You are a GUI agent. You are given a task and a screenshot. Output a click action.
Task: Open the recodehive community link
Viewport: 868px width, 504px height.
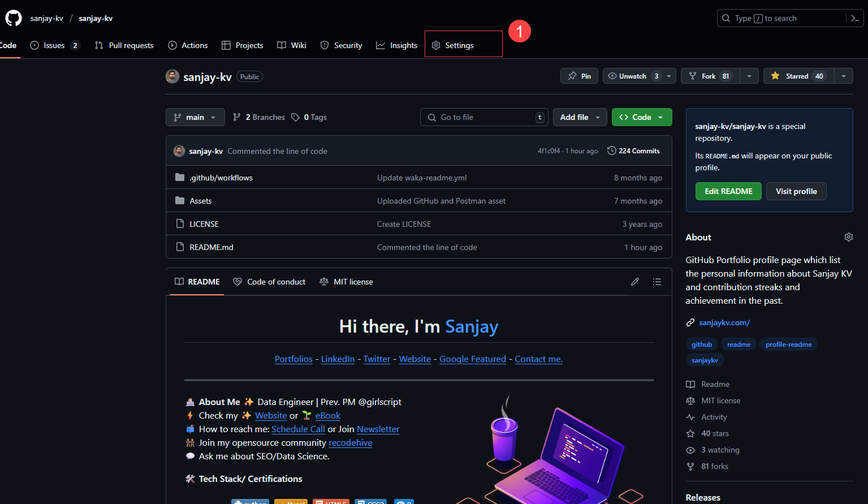click(x=351, y=443)
